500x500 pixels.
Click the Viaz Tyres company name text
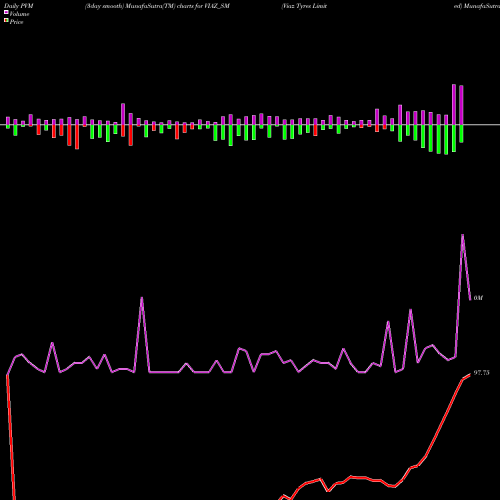pos(304,6)
